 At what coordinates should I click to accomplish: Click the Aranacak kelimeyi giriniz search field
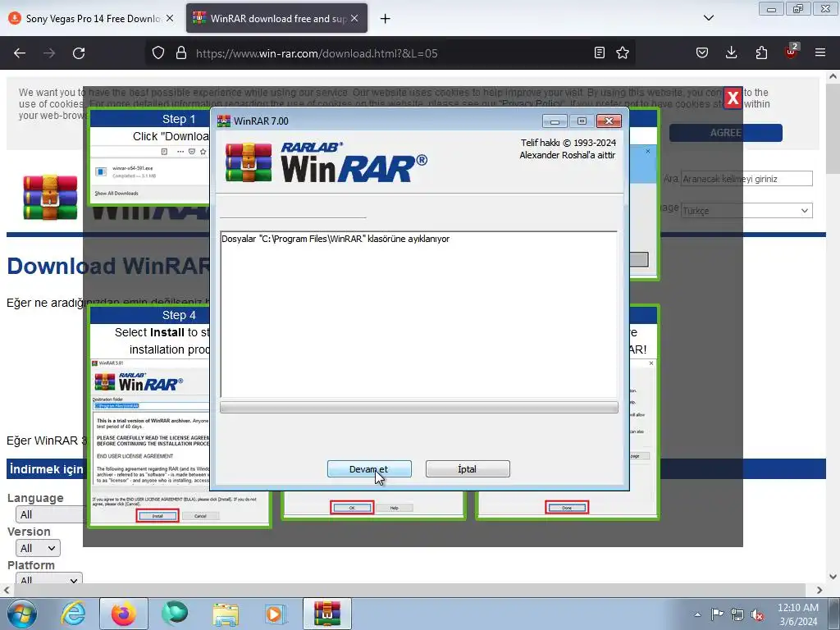coord(746,178)
